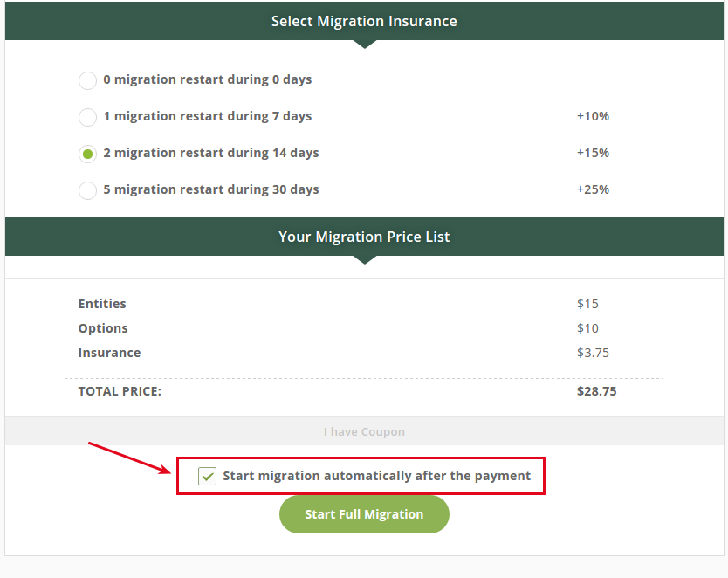Click the +15% insurance rate label
728x578 pixels.
pos(593,153)
